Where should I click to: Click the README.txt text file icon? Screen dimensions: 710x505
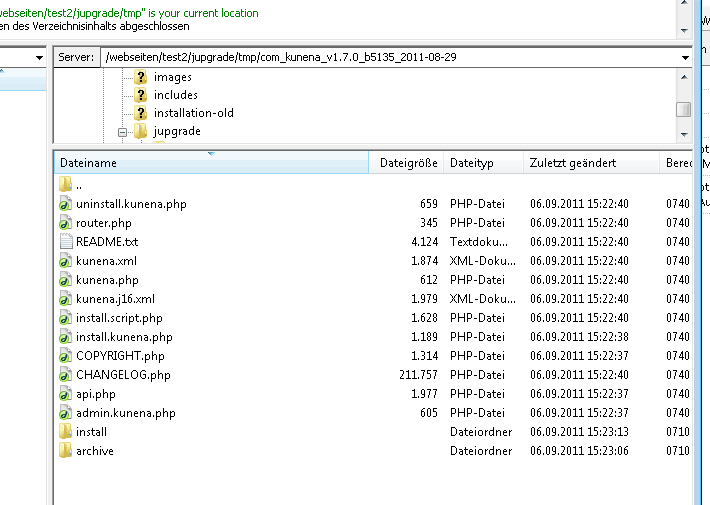(65, 242)
